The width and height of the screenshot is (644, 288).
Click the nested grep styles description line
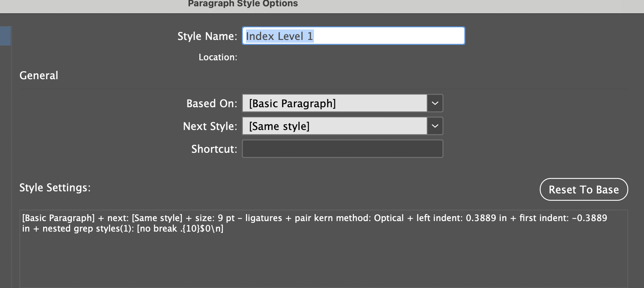tap(123, 229)
